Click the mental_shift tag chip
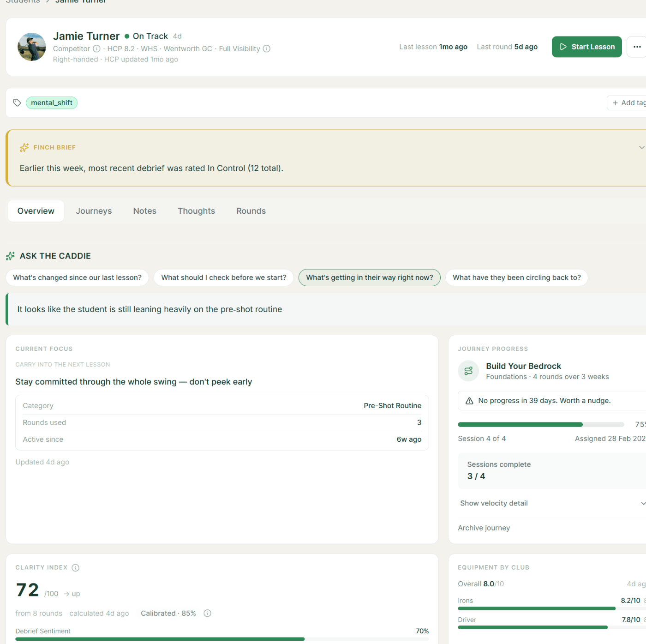The height and width of the screenshot is (644, 646). pos(52,103)
